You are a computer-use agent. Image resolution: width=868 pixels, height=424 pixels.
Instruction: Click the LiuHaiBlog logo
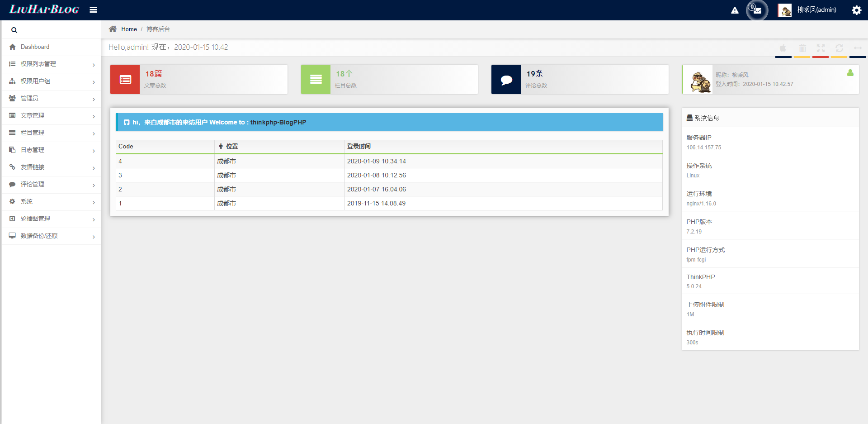[x=44, y=10]
